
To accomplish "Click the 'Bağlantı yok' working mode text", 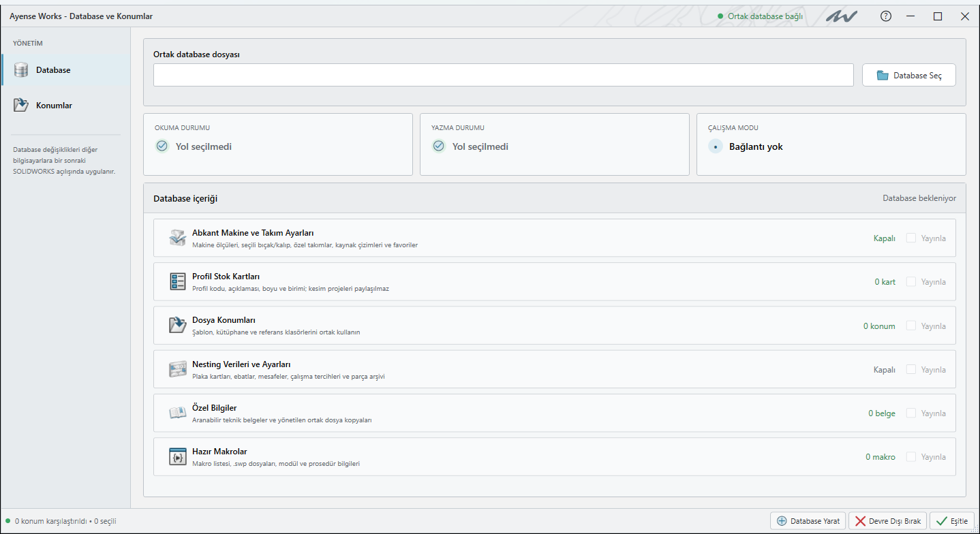I will pyautogui.click(x=756, y=146).
